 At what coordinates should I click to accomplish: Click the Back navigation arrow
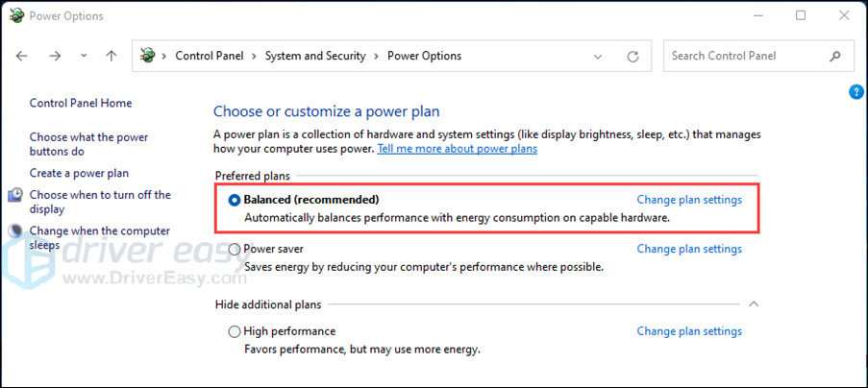click(22, 56)
